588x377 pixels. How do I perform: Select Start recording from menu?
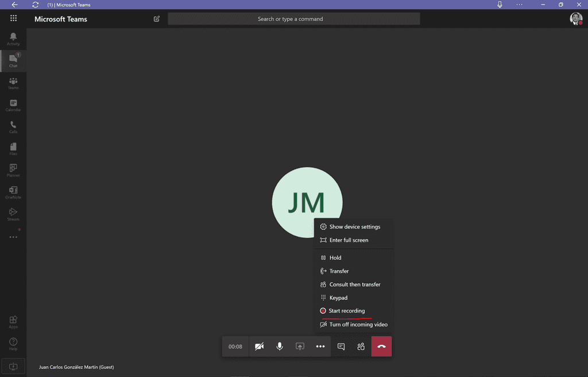pos(346,311)
